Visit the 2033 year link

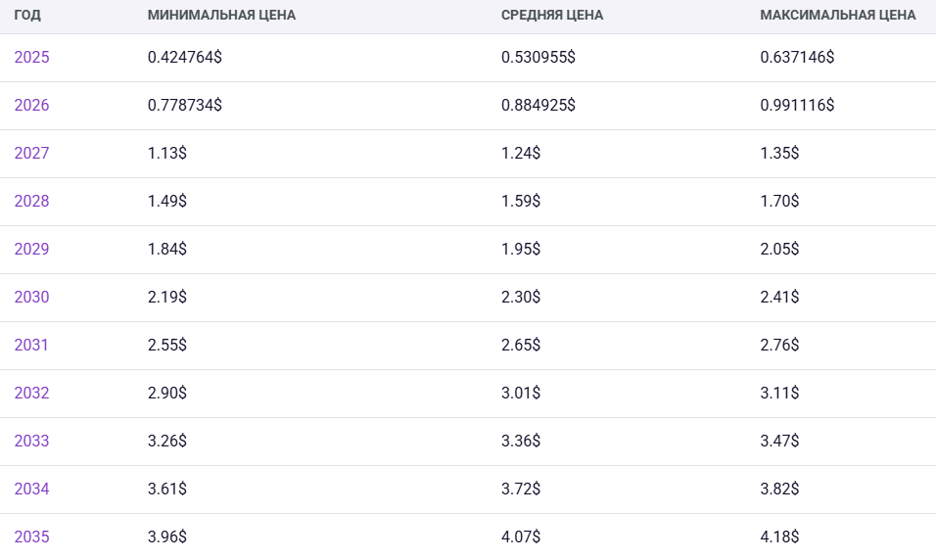click(x=31, y=442)
